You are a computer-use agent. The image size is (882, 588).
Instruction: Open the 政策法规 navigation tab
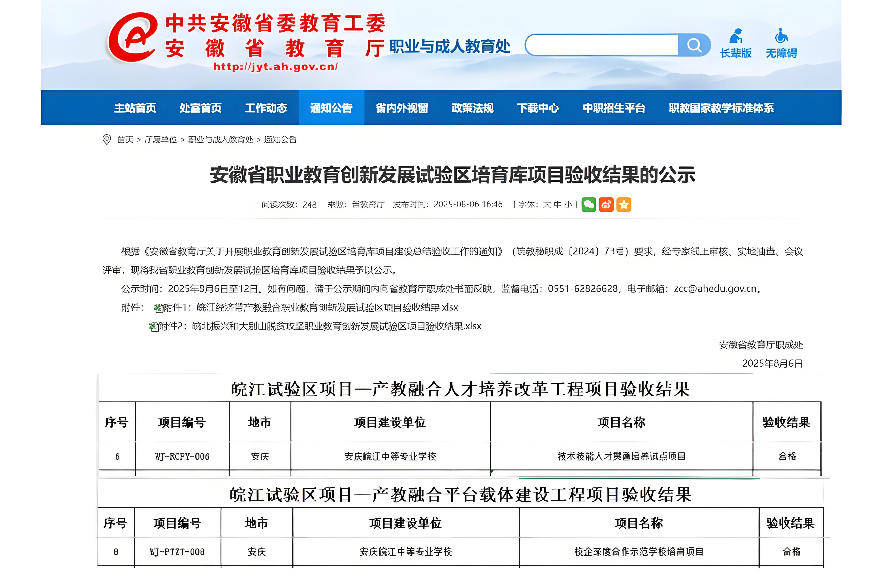[x=473, y=108]
